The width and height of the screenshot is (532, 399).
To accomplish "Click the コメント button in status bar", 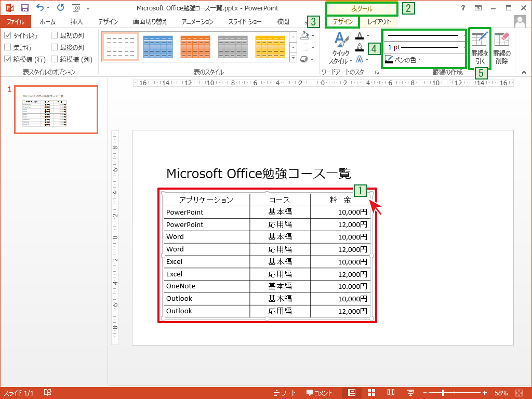I will pyautogui.click(x=319, y=393).
